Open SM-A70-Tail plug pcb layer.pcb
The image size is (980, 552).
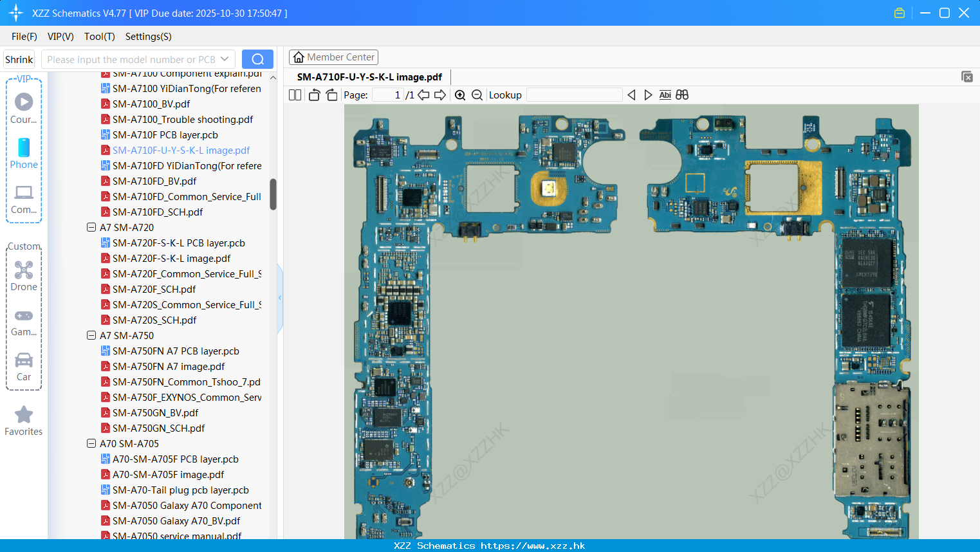(181, 490)
